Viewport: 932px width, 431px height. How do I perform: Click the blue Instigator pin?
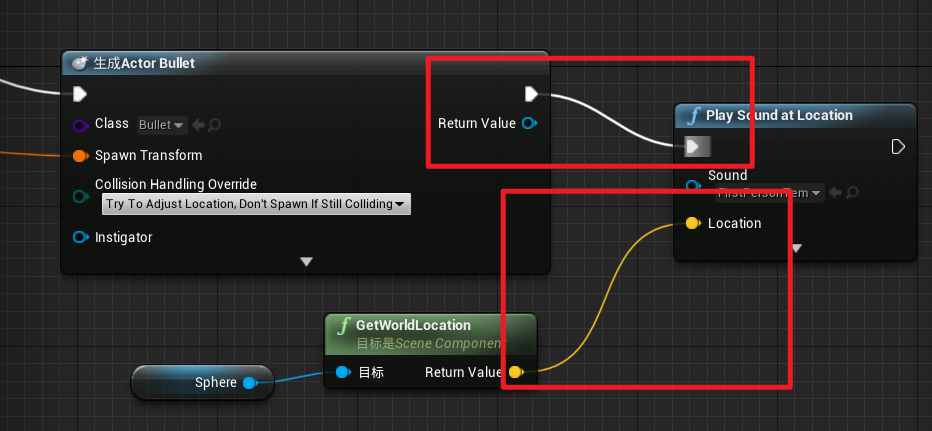tap(80, 237)
